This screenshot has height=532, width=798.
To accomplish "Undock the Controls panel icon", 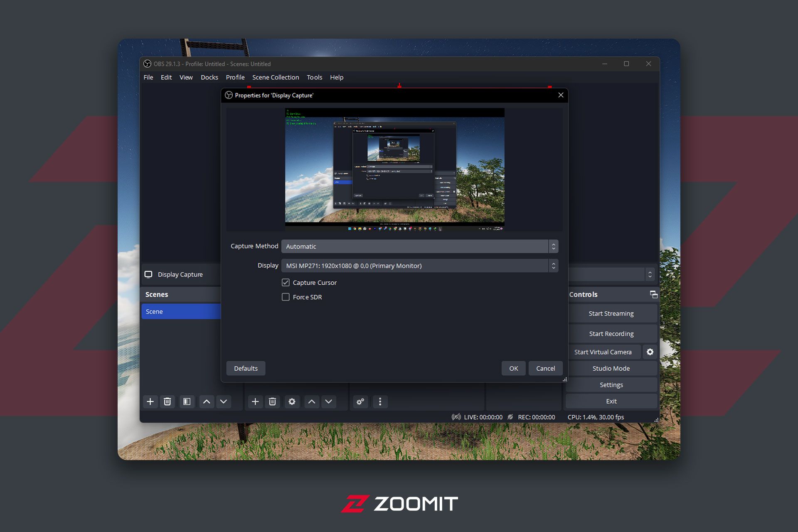I will point(653,294).
